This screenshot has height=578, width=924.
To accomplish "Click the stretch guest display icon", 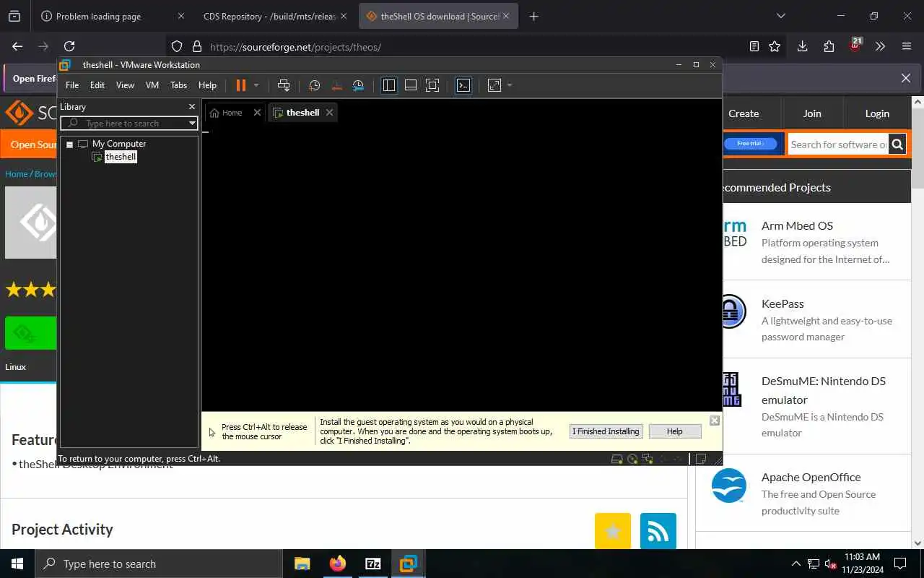I will [494, 85].
